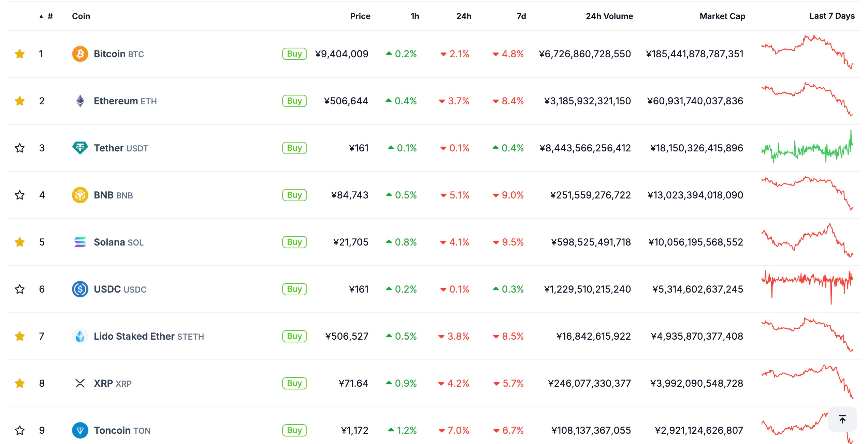This screenshot has height=444, width=868.
Task: Click Buy button for Tether
Action: coord(294,148)
